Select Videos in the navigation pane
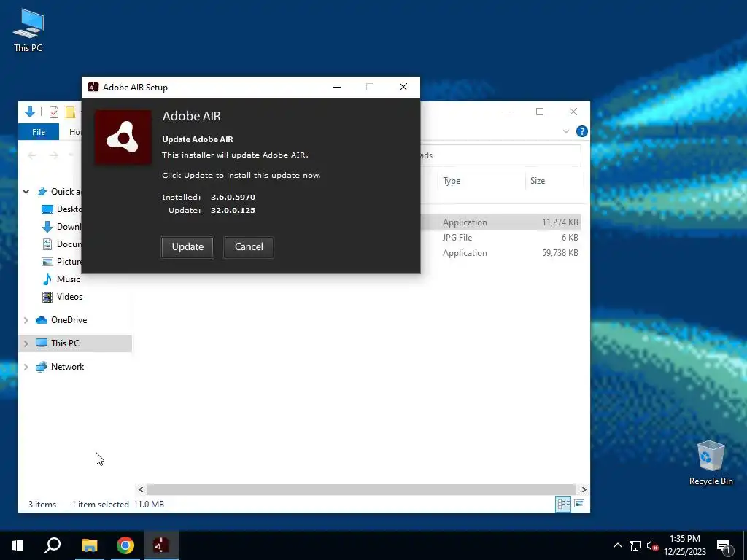 click(x=63, y=297)
